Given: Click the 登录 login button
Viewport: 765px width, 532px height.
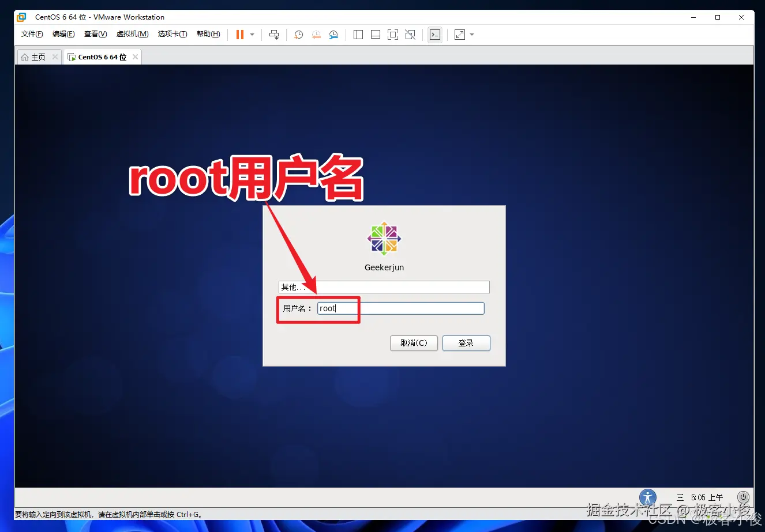Looking at the screenshot, I should pos(466,343).
